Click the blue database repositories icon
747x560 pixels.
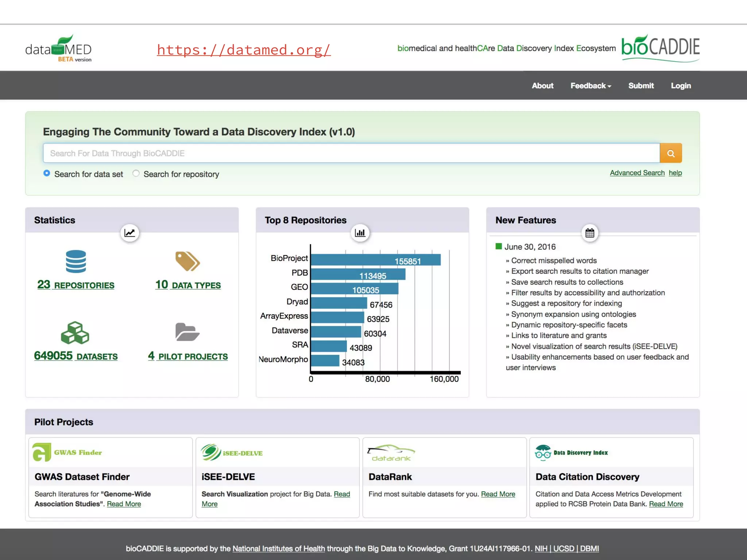click(x=76, y=261)
